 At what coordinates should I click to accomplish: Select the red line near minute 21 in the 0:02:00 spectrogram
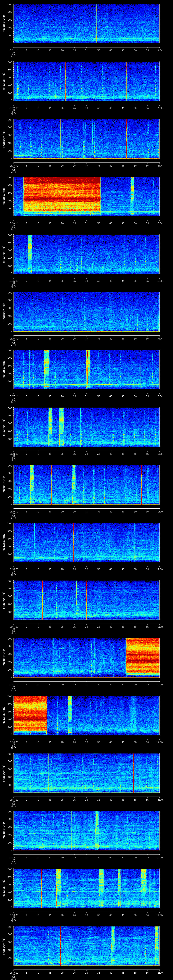65,81
